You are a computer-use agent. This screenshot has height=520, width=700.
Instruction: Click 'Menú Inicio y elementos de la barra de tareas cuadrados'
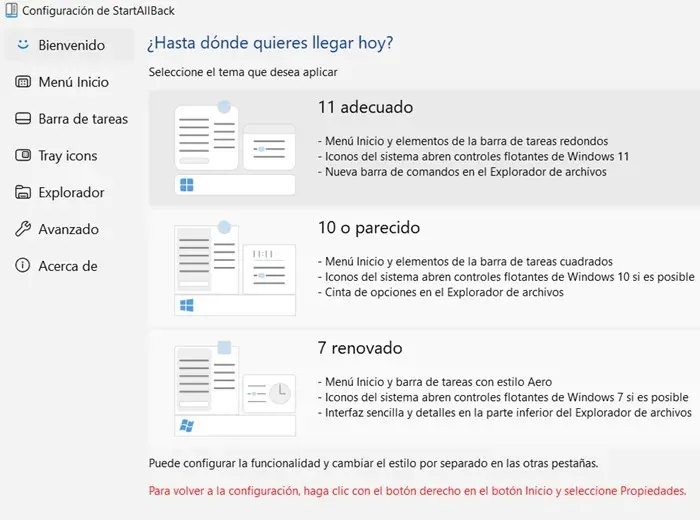click(x=465, y=262)
